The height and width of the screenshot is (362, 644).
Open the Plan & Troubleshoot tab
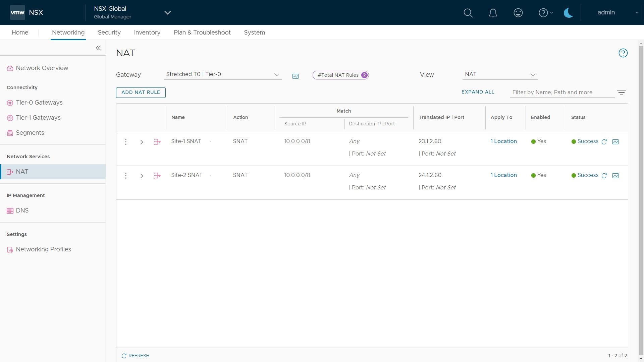coord(202,33)
